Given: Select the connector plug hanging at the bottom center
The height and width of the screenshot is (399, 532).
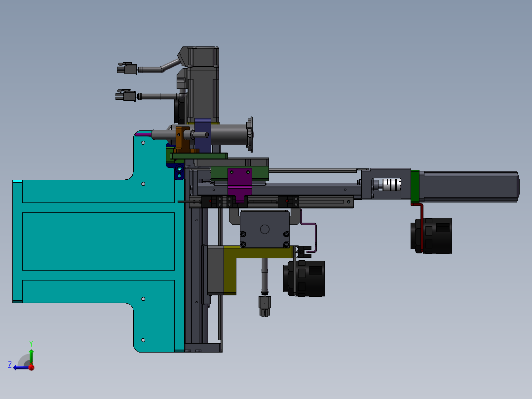Looking at the screenshot, I should [265, 306].
